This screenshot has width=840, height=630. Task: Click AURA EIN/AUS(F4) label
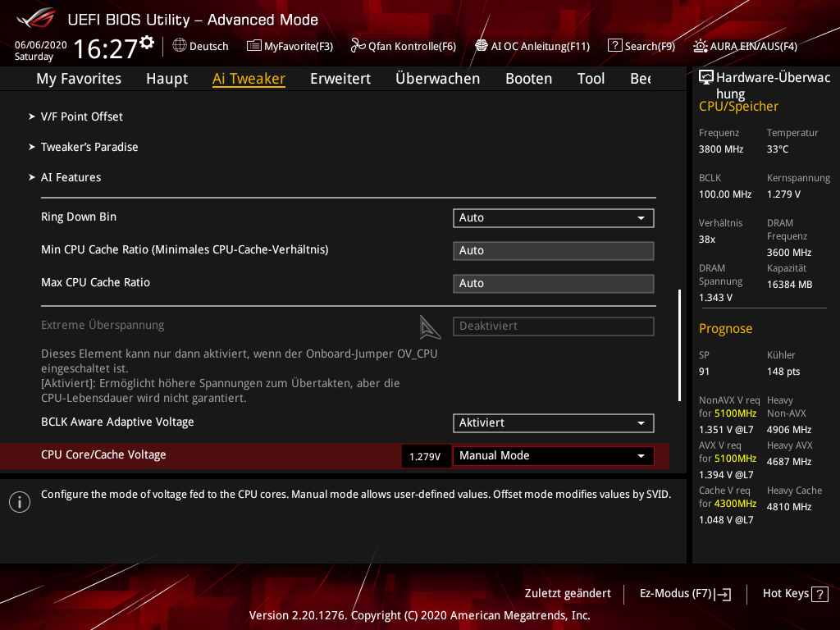click(x=754, y=46)
